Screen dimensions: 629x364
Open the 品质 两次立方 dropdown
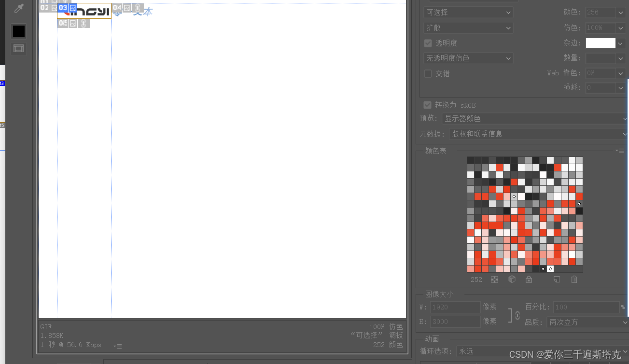coord(587,322)
